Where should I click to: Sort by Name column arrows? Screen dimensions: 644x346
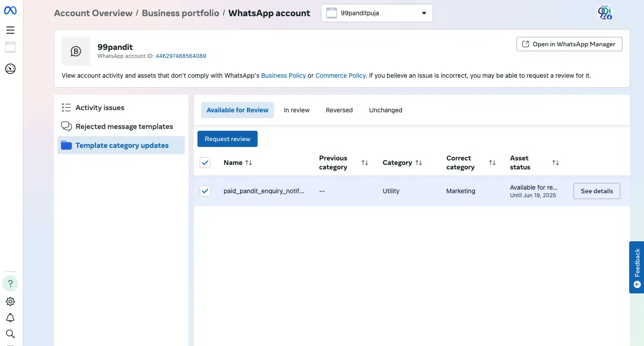click(x=249, y=163)
